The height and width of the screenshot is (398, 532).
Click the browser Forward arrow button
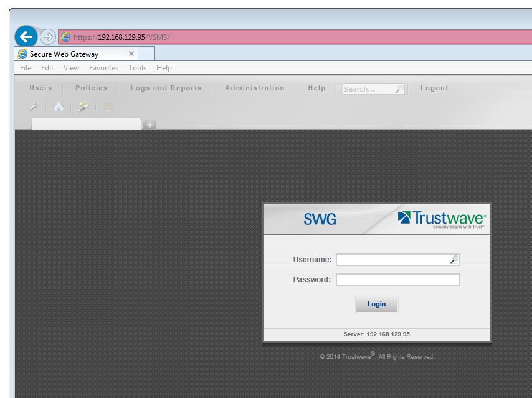(47, 37)
